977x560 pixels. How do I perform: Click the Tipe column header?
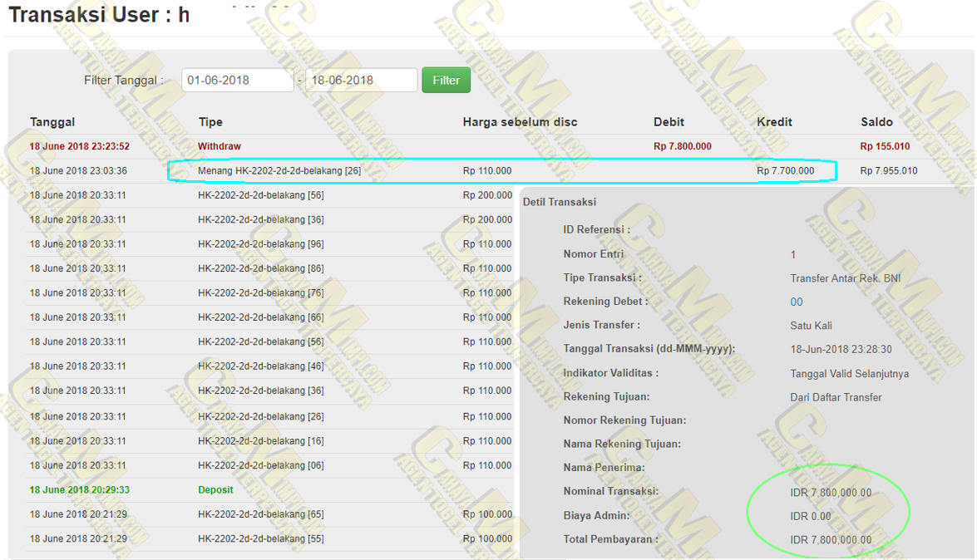(x=210, y=122)
